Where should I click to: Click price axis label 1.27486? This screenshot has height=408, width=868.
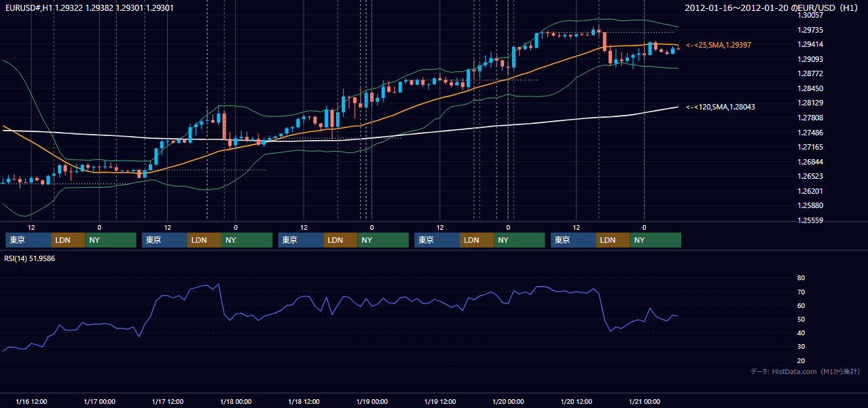click(x=810, y=133)
